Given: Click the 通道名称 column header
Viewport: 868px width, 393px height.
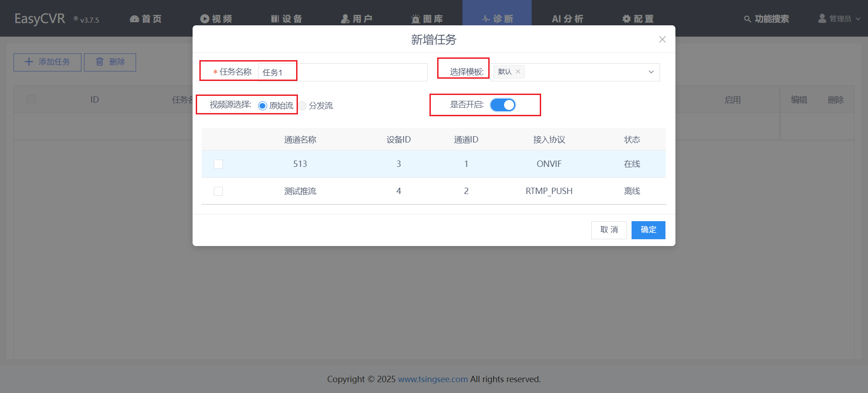Looking at the screenshot, I should point(300,140).
